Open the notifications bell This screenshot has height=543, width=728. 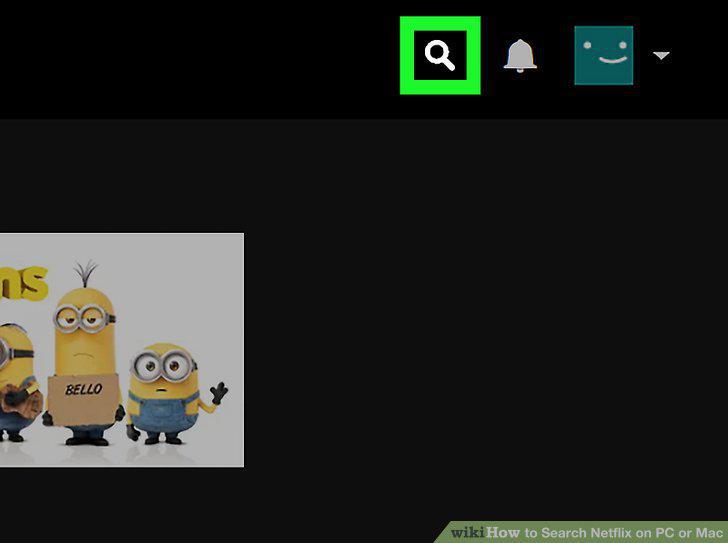(520, 56)
